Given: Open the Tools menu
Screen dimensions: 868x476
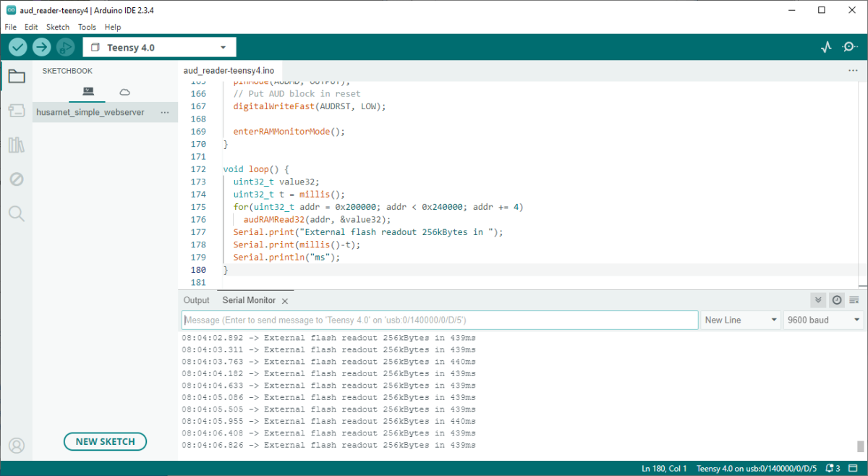Looking at the screenshot, I should click(x=87, y=27).
